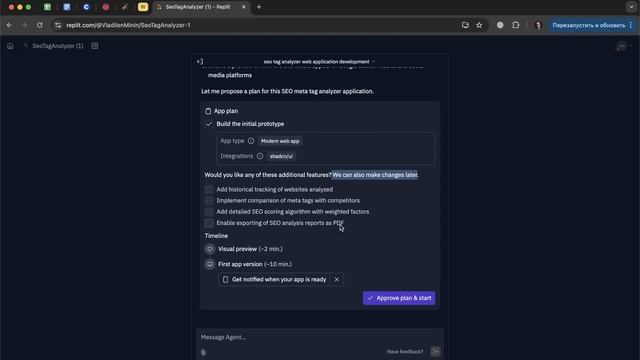Switch to the red circle pinned tab
Screen dimensions: 640x360
pyautogui.click(x=106, y=7)
